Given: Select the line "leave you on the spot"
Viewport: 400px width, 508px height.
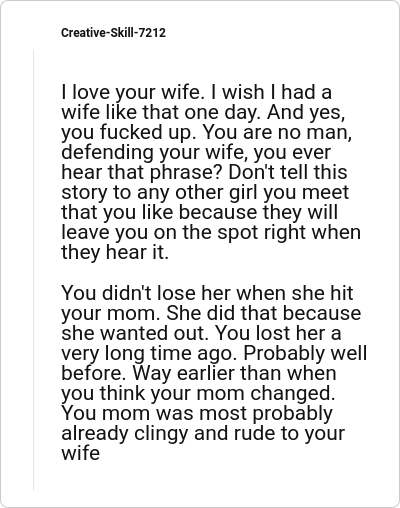Looking at the screenshot, I should pos(211,232).
